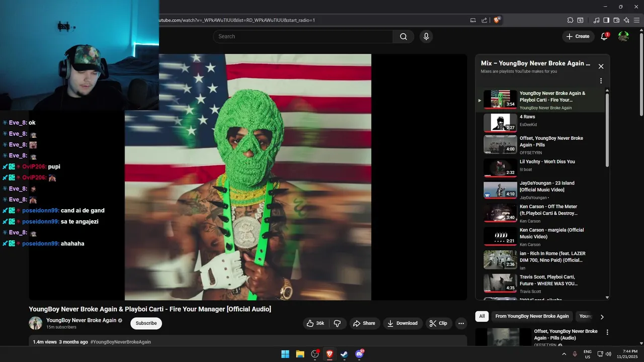This screenshot has width=644, height=362.
Task: Open options for Offset Pills (Audio) recommendation
Action: [607, 332]
